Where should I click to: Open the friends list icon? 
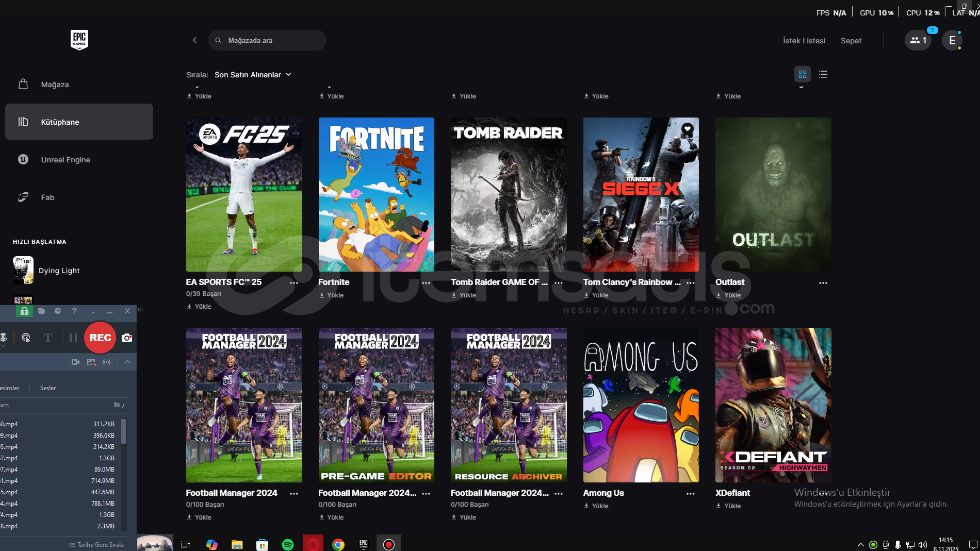(x=918, y=40)
